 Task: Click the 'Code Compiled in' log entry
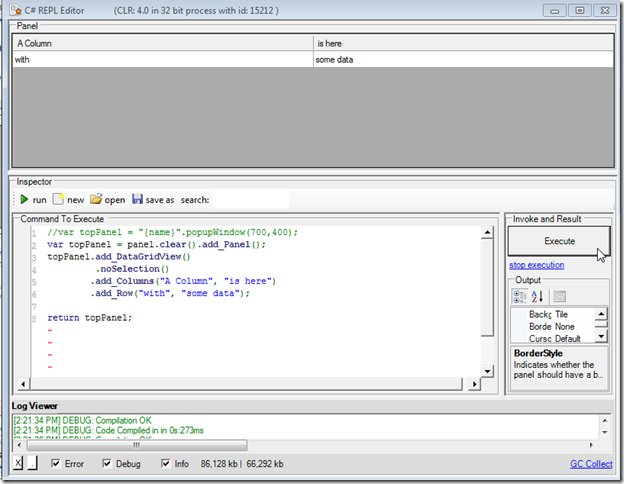(108, 430)
